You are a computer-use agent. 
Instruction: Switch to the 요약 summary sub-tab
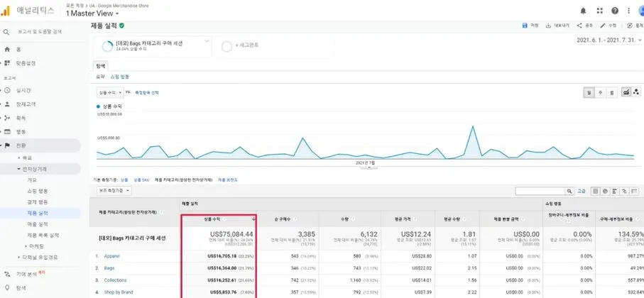point(101,77)
